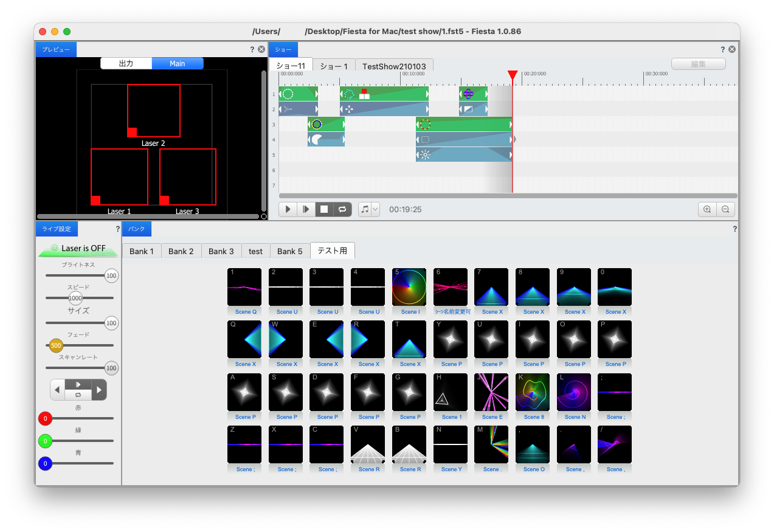
Task: Click the music note audio icon
Action: pos(364,209)
